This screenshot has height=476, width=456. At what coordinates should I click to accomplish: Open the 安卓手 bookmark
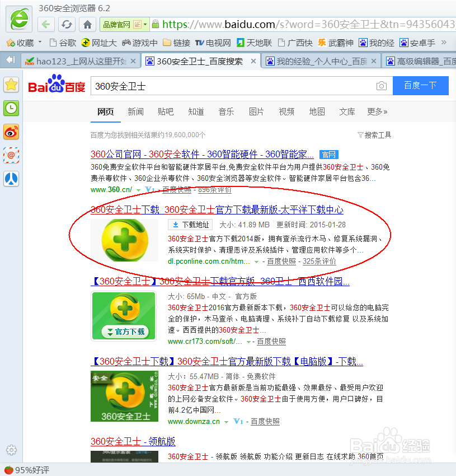point(417,43)
